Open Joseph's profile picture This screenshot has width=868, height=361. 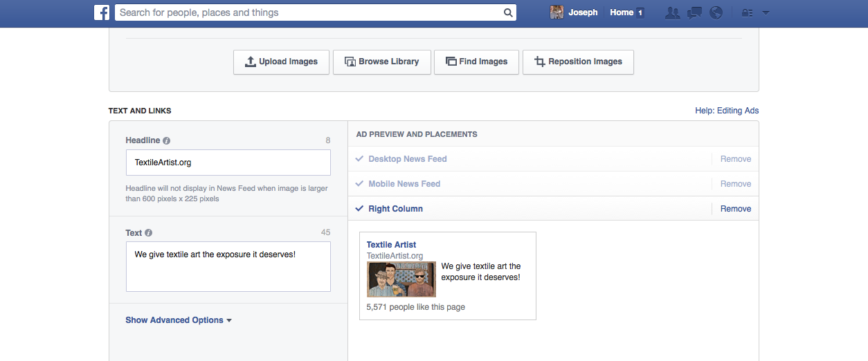pyautogui.click(x=557, y=12)
